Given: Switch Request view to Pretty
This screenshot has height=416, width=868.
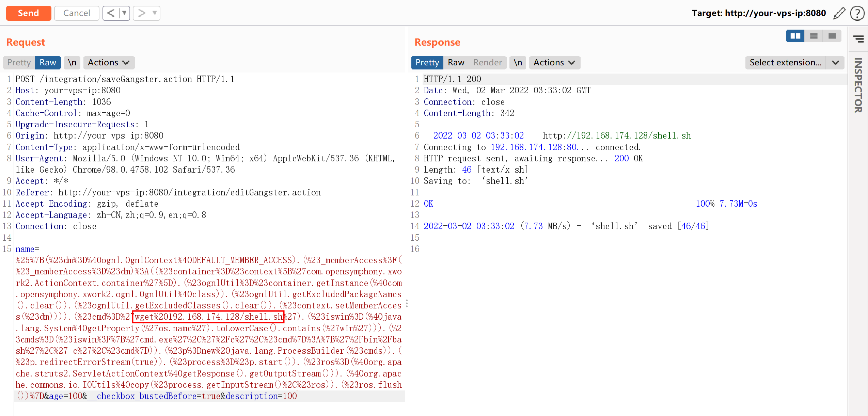Looking at the screenshot, I should pos(19,63).
